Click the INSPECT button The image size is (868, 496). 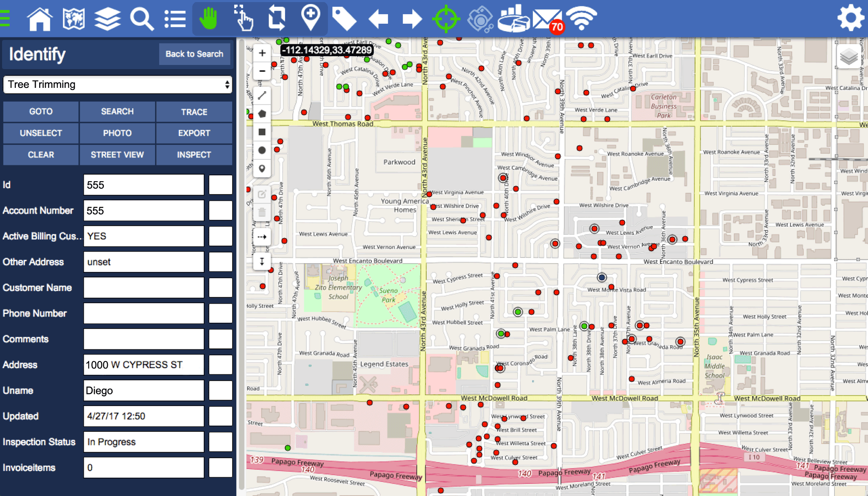tap(194, 155)
